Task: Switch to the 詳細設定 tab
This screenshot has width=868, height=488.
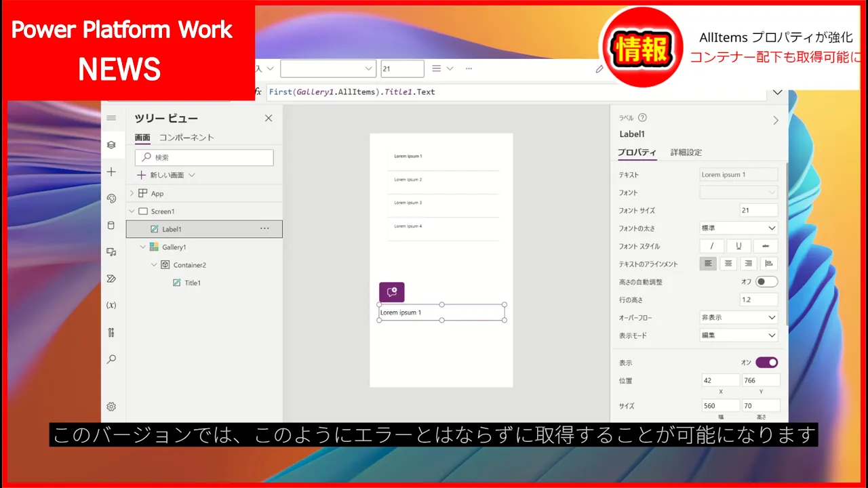Action: [686, 152]
